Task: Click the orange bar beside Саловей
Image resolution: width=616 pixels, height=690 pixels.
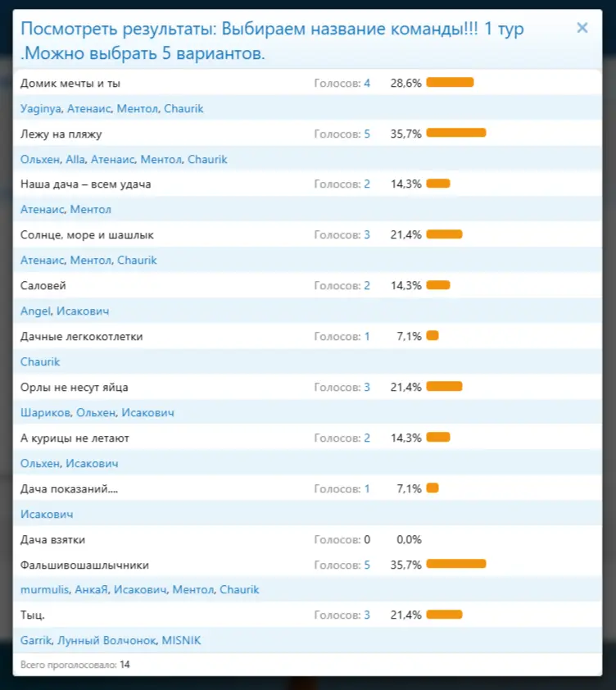Action: [x=438, y=285]
